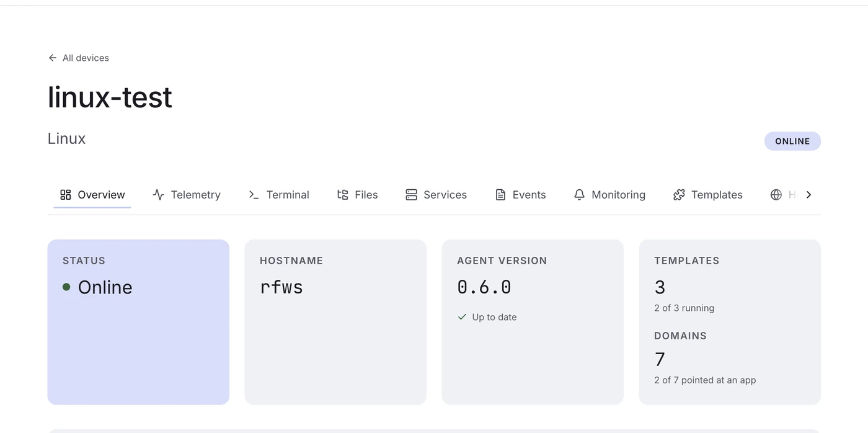Switch to the Overview tab
868x433 pixels.
click(x=92, y=195)
